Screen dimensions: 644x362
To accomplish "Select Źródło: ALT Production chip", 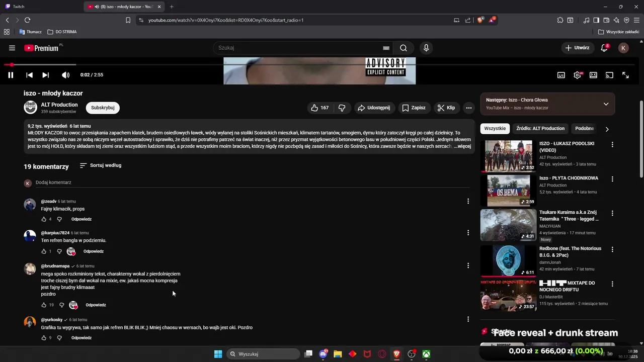I will (x=540, y=128).
